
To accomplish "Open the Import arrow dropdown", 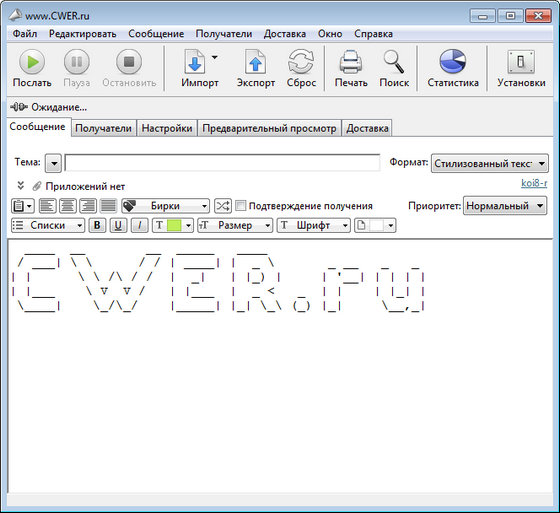I will pos(215,57).
